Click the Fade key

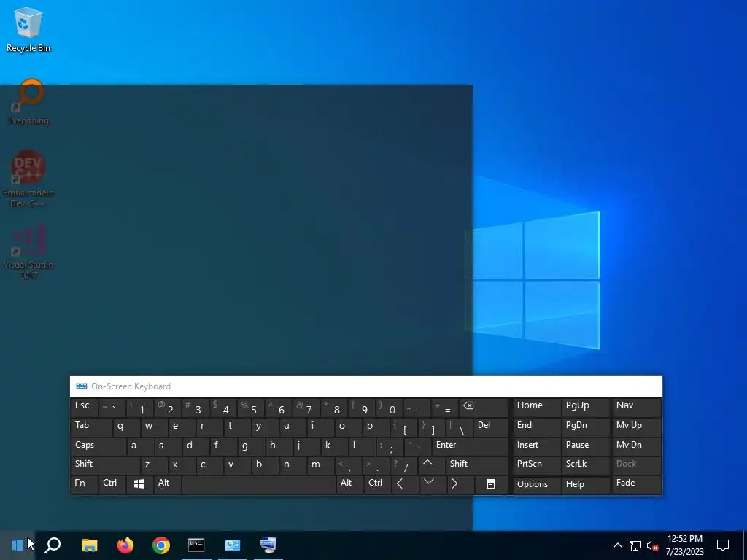click(636, 484)
